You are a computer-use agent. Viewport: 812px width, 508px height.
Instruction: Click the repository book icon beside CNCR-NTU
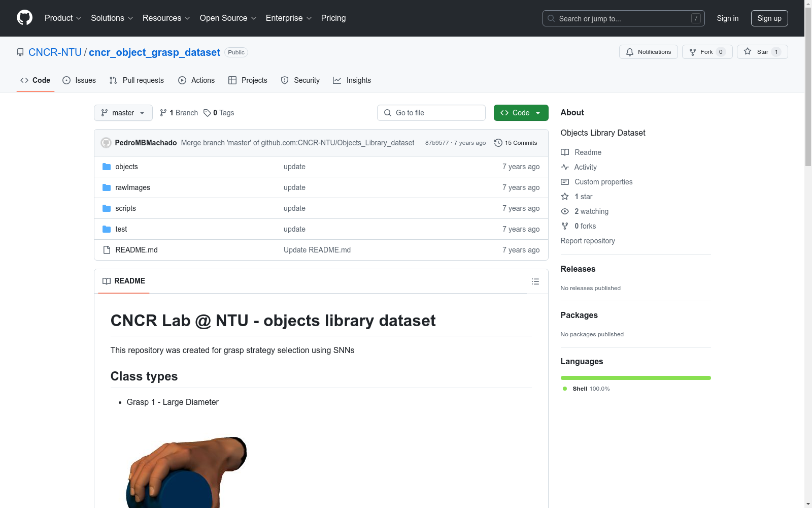[20, 52]
